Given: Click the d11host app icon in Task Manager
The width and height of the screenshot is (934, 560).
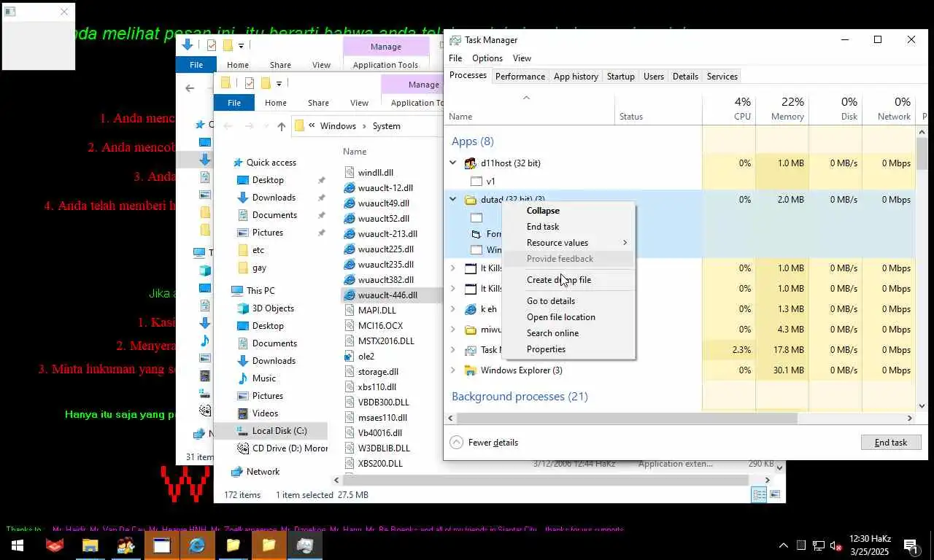Looking at the screenshot, I should (x=471, y=163).
